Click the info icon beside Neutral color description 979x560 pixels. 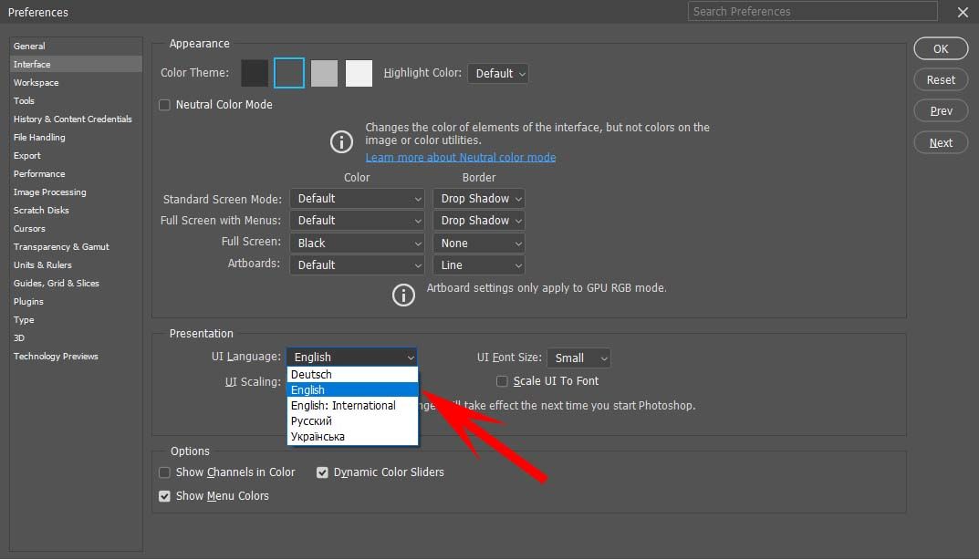pos(341,141)
